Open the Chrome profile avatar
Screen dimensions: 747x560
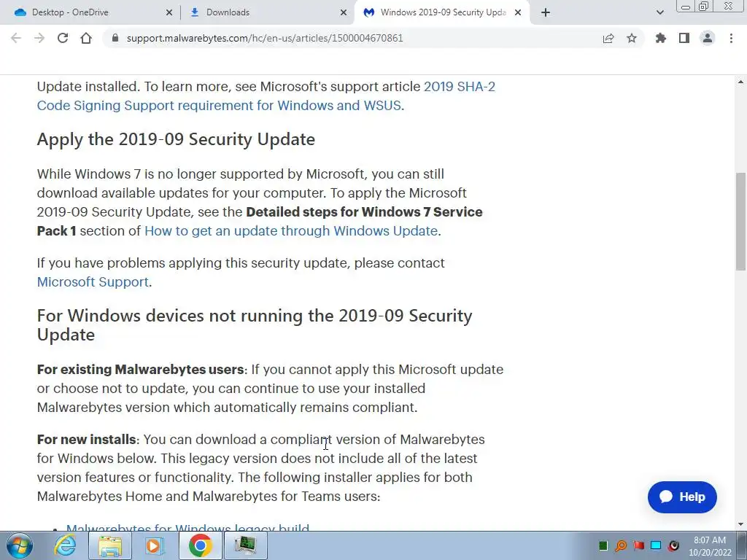(708, 38)
